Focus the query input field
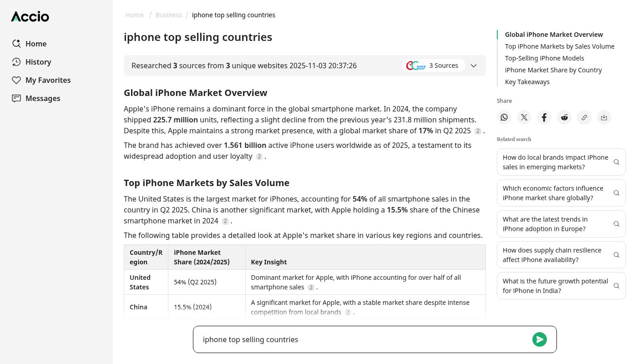This screenshot has width=637, height=364. (364, 339)
